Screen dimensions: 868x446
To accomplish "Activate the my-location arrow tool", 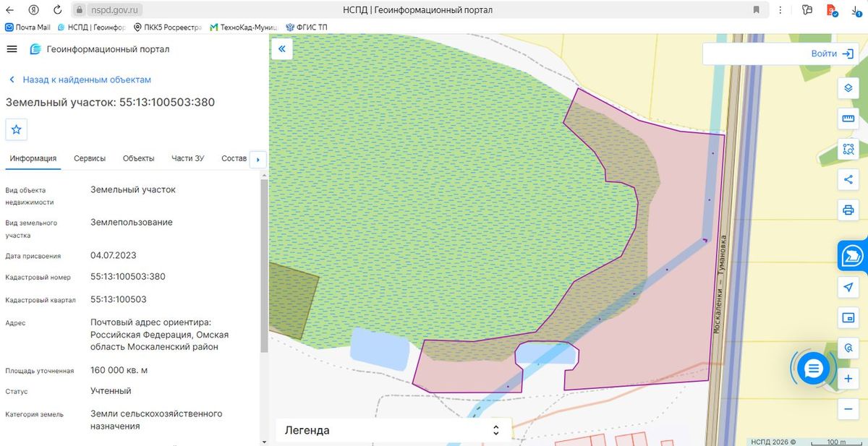I will point(848,288).
